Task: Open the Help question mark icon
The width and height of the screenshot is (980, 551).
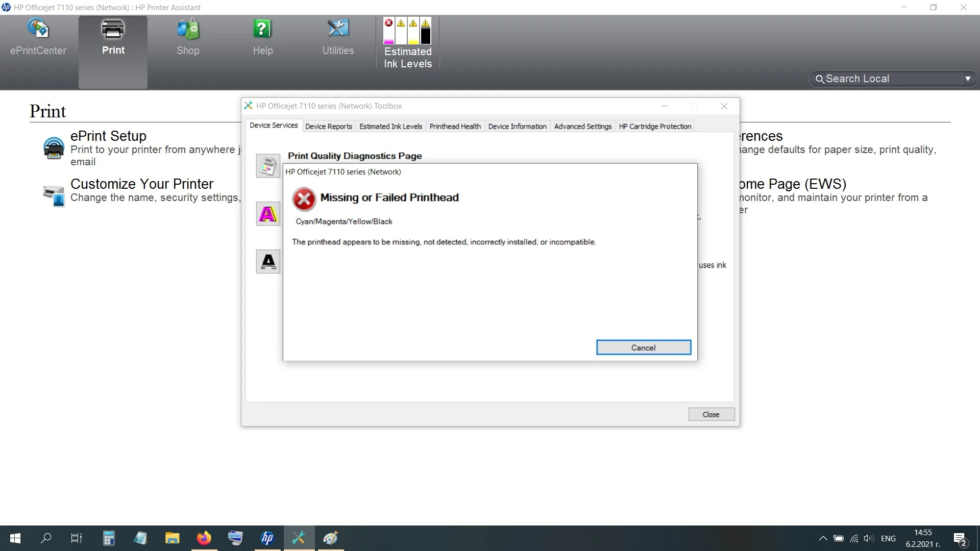Action: coord(262,29)
